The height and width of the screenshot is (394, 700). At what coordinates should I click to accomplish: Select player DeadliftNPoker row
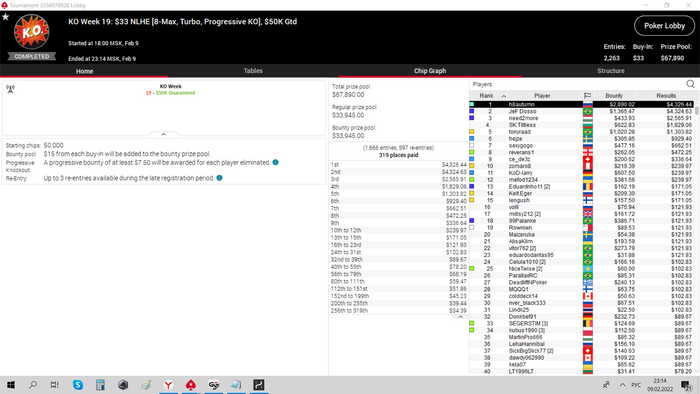tap(582, 282)
